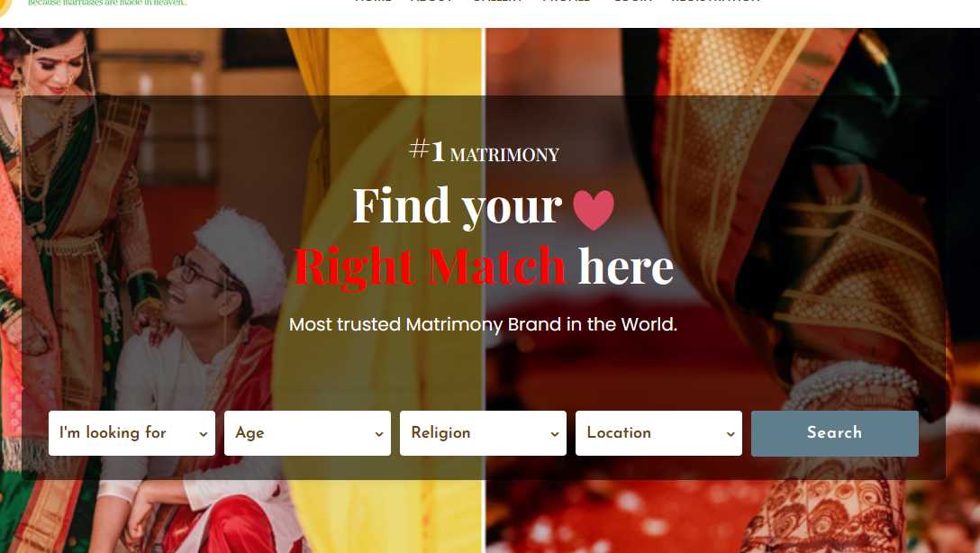
Task: Click the "#1 MATRIMONY" label
Action: point(484,151)
